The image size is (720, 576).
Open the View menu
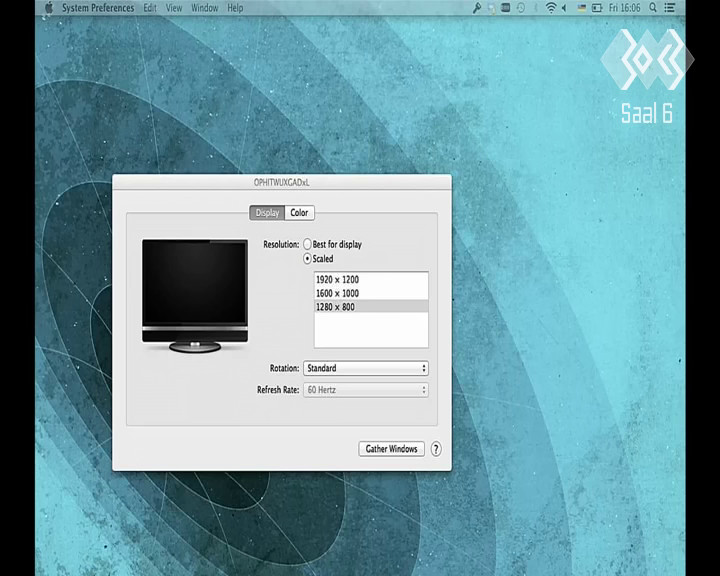tap(174, 8)
